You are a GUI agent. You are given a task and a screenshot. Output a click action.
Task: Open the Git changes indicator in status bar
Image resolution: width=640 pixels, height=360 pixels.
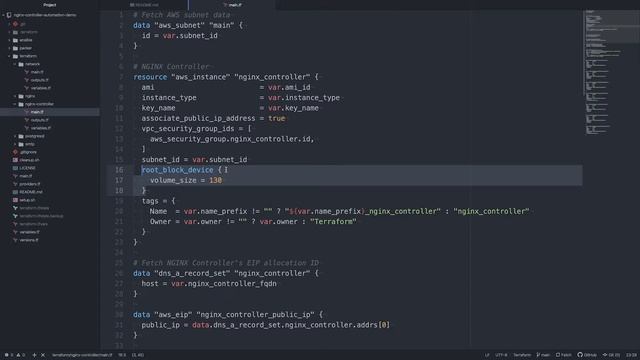coord(611,355)
